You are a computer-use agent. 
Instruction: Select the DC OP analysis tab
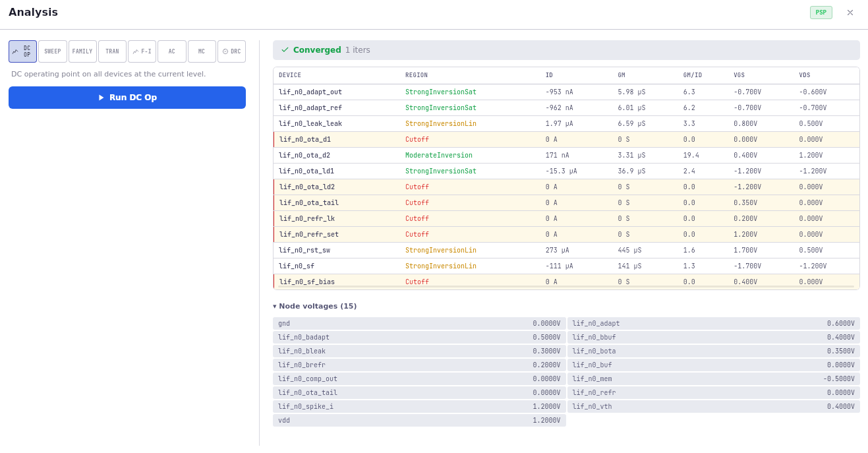coord(22,51)
